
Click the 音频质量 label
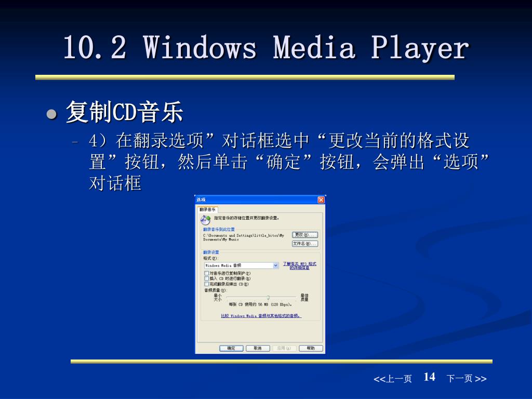(215, 290)
